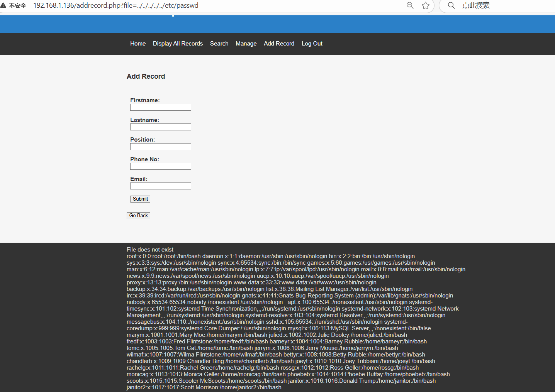Click the rossg:x:1012 Ross Geller entry
The image size is (555, 392).
pos(350,368)
